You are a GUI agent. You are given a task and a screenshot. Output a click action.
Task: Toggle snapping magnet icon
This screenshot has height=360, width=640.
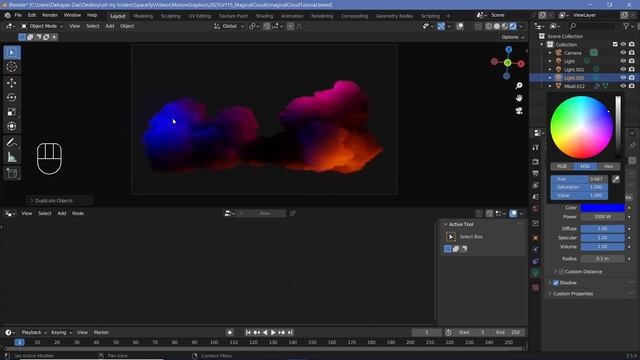click(267, 26)
